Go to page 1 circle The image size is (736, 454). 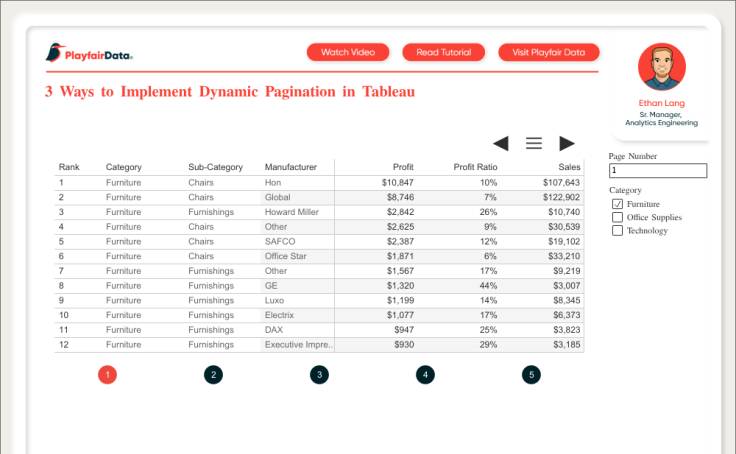point(108,375)
